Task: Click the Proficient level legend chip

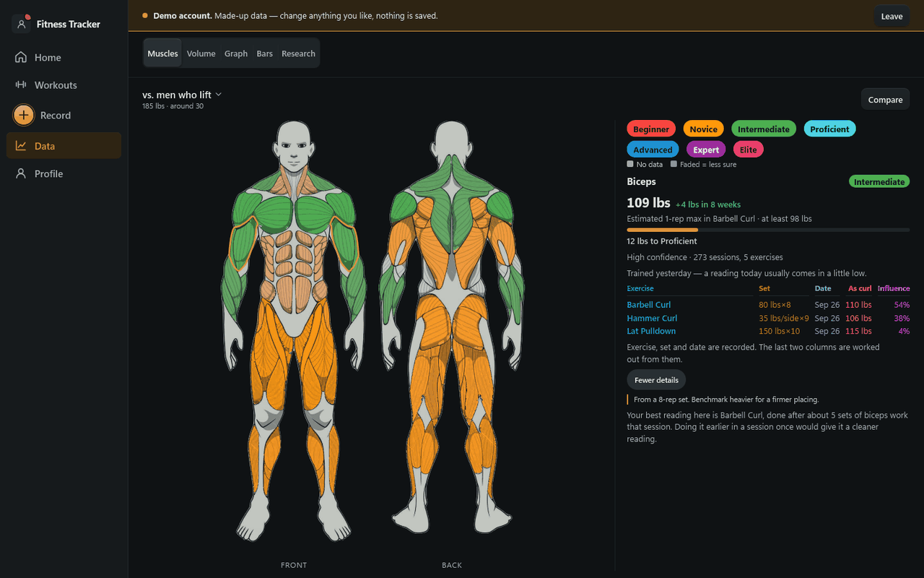Action: (829, 129)
